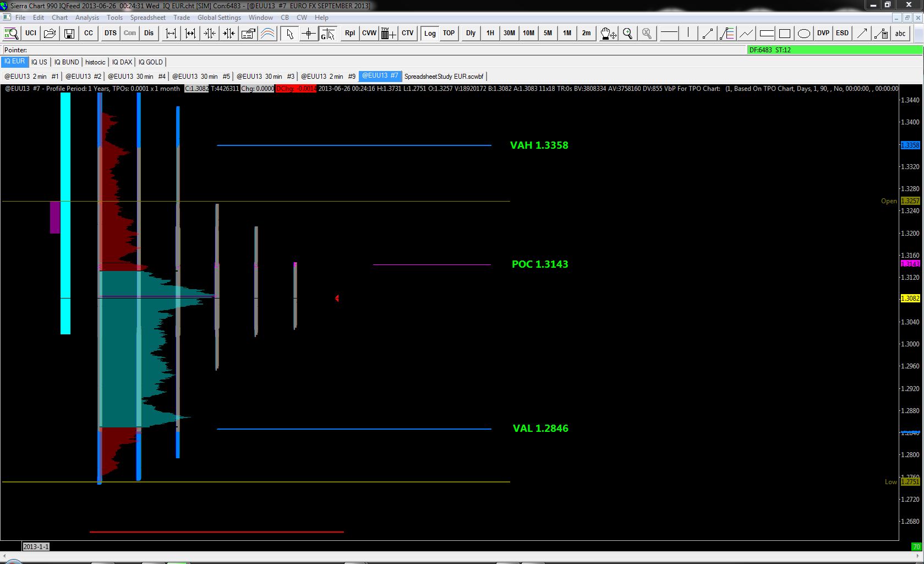Select the wide extending rectangle tool
Screen dimensions: 924x564
766,33
